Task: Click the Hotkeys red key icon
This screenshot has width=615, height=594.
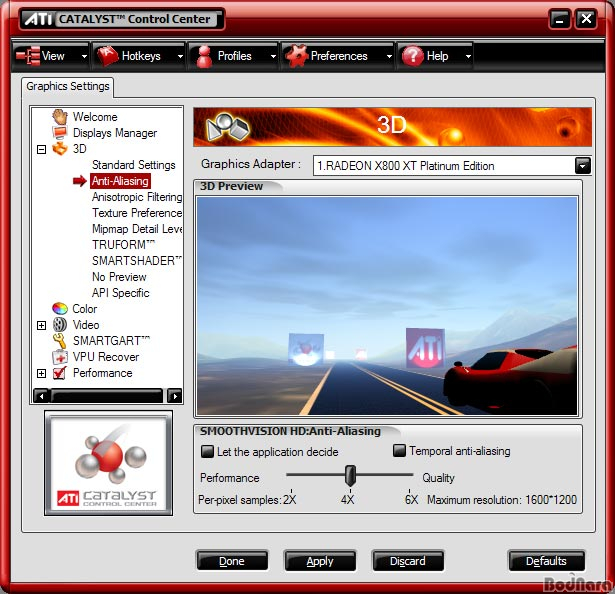Action: (107, 56)
